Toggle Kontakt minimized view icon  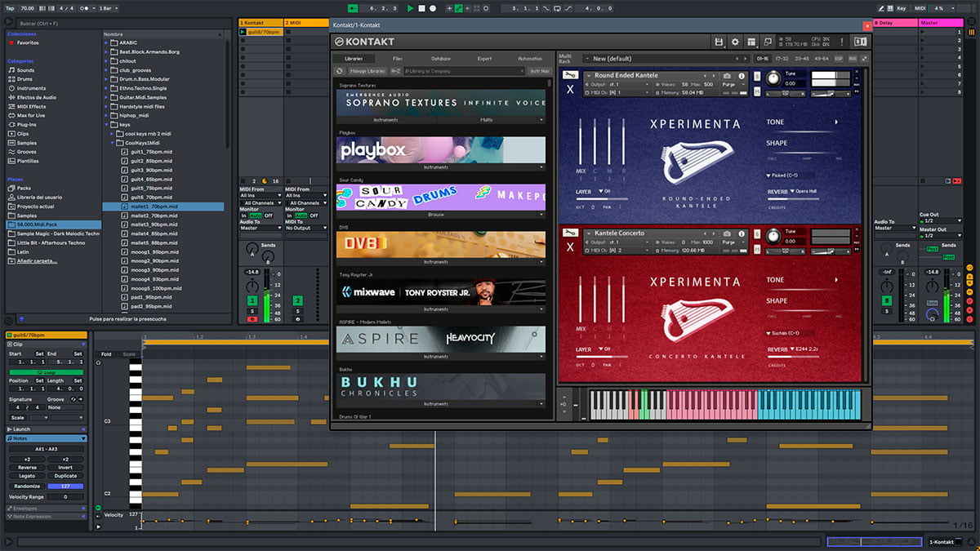pos(768,42)
